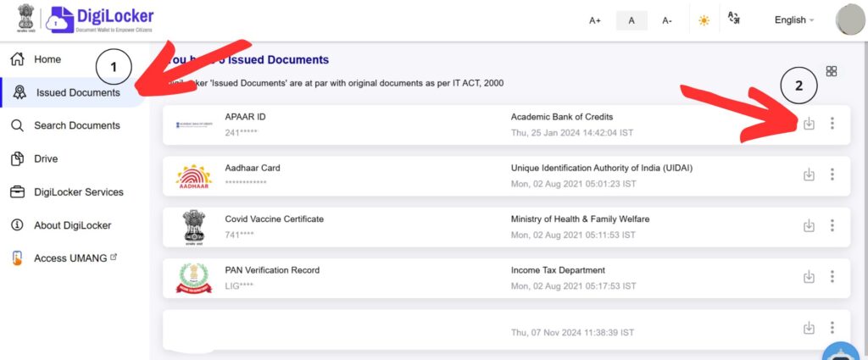Screen dimensions: 868x360
Task: Switch to grid view layout
Action: coord(831,71)
